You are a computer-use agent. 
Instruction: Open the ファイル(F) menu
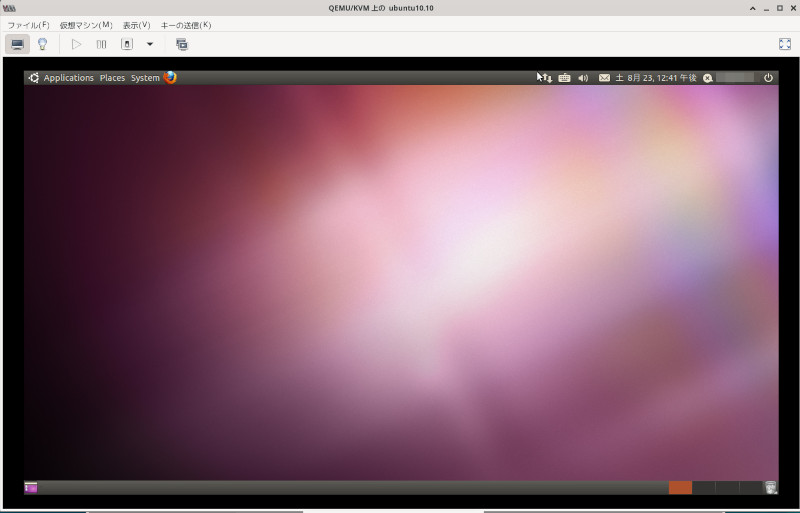tap(28, 25)
